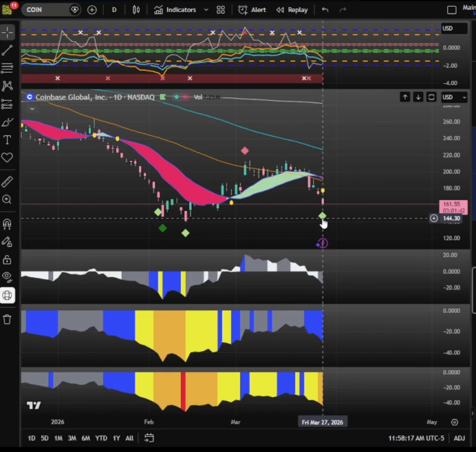
Task: Activate the zoom in magnifier tool
Action: coord(7,199)
